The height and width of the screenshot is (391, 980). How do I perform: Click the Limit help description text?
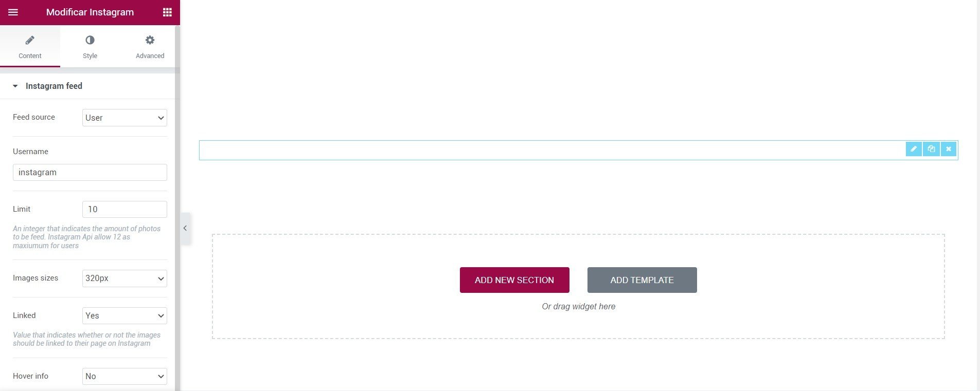(86, 237)
